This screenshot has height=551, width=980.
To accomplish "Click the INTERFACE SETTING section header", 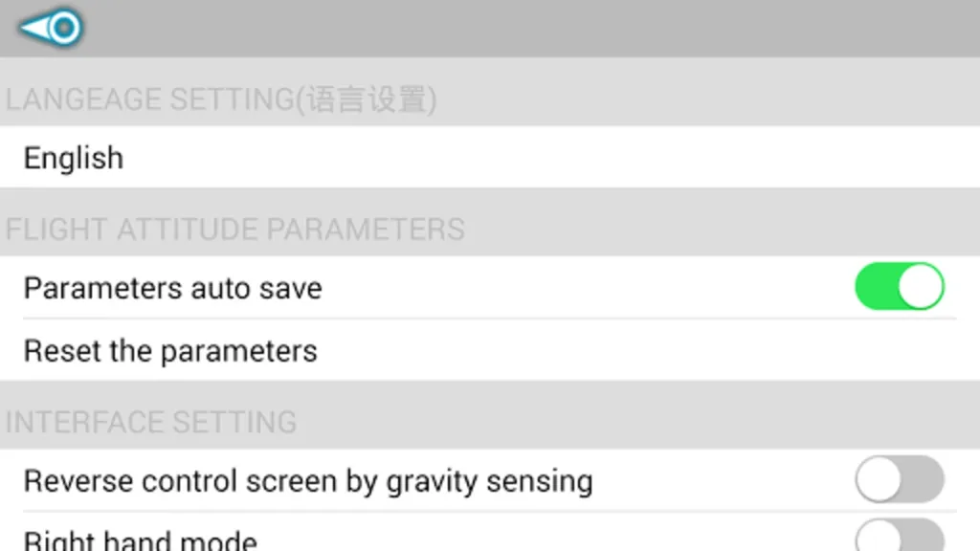I will point(150,422).
